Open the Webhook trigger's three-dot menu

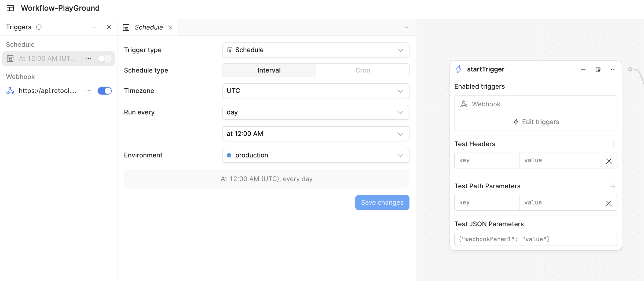click(89, 91)
